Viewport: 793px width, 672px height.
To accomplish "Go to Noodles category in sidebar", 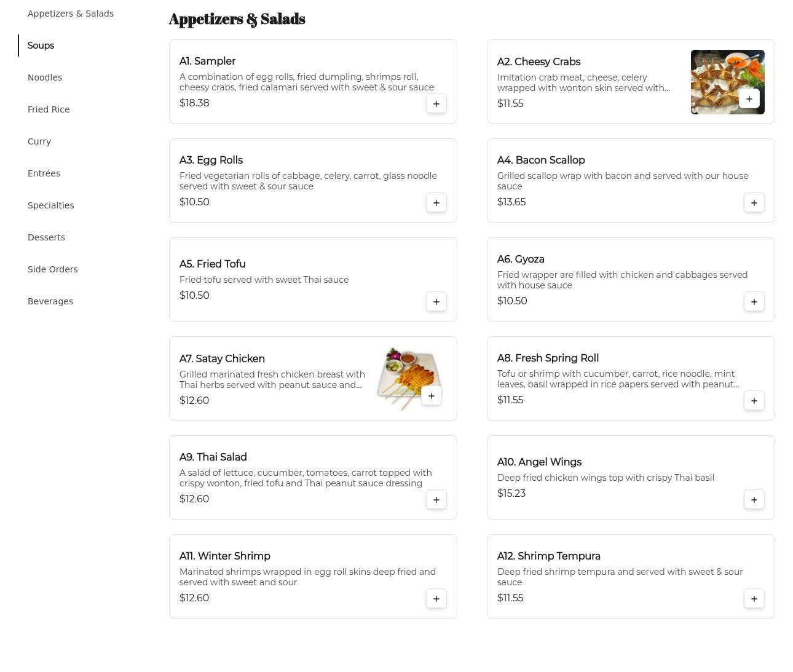I will [x=45, y=77].
